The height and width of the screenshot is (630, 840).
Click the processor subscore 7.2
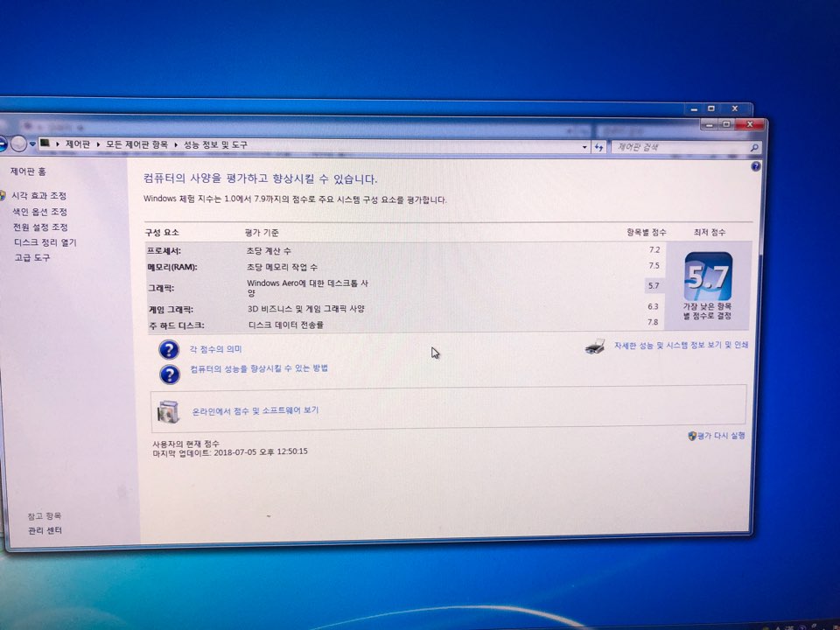click(x=654, y=249)
